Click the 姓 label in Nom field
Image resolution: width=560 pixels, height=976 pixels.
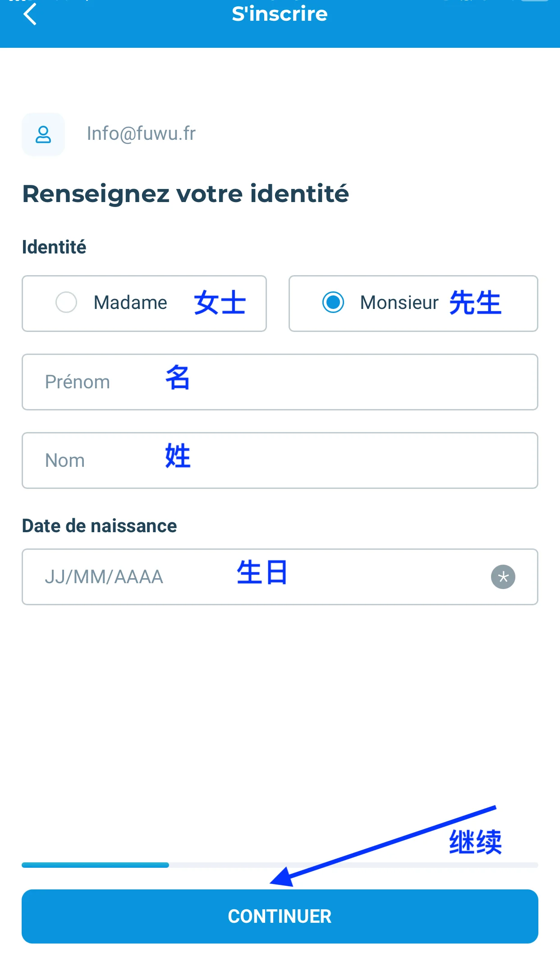(x=178, y=456)
